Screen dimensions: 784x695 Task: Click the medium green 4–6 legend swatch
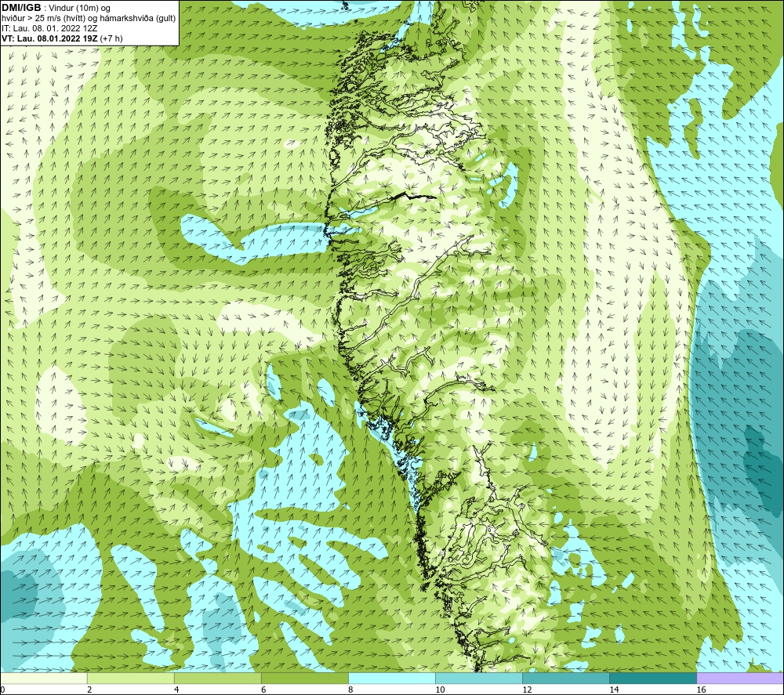tap(218, 678)
